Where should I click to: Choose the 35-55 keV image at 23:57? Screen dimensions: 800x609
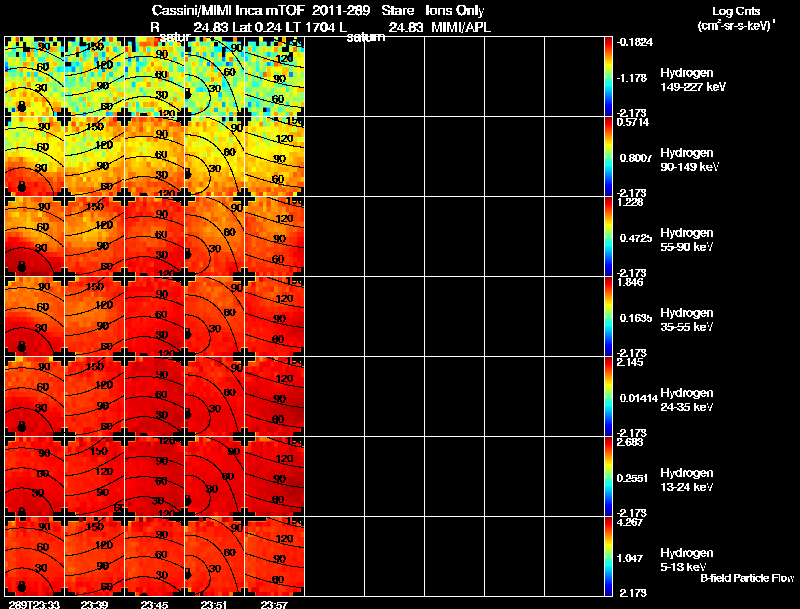tap(275, 316)
